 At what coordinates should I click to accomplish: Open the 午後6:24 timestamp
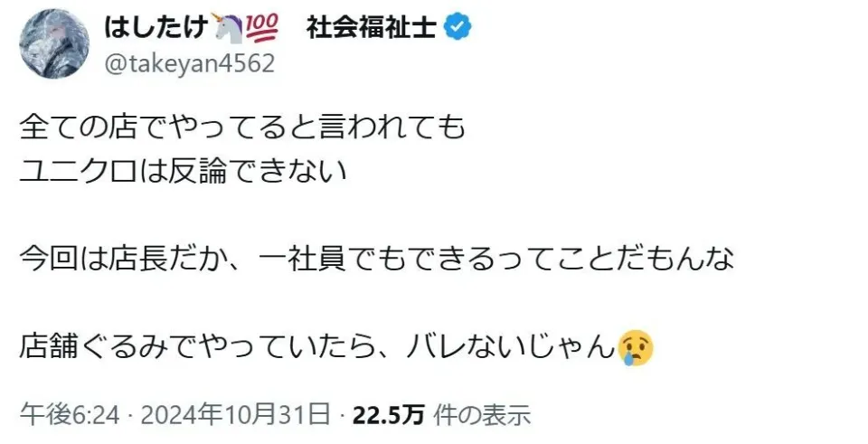[x=70, y=415]
